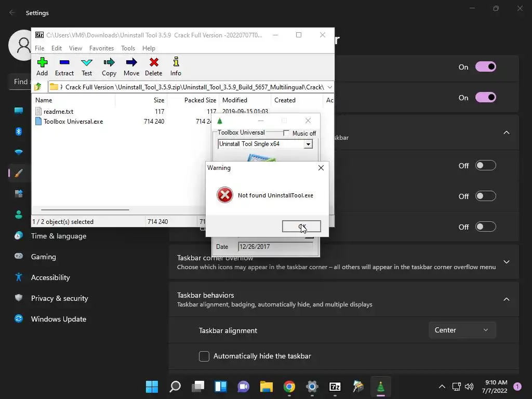Choose the Move toolbar icon in 7-Zip
Screen dimensions: 532x399
(131, 67)
